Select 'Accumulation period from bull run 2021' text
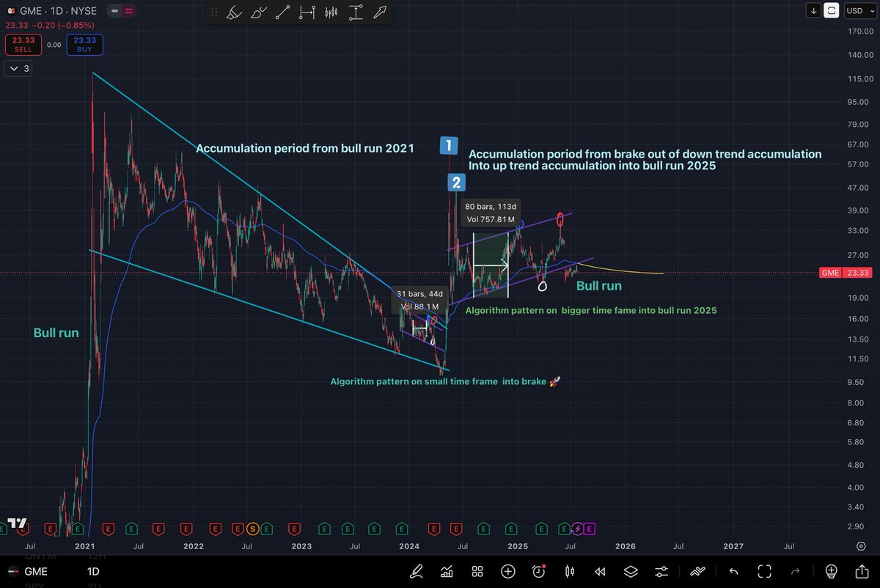Image resolution: width=880 pixels, height=588 pixels. click(x=305, y=149)
